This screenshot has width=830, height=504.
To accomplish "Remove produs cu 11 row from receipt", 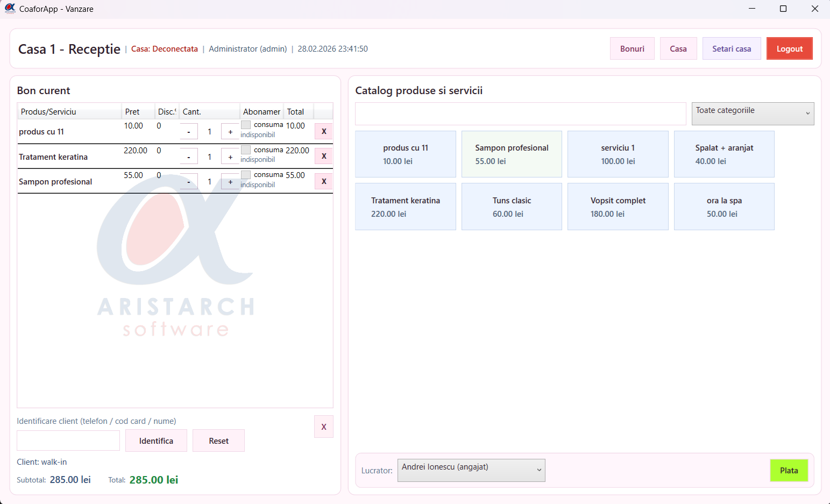I will point(324,131).
